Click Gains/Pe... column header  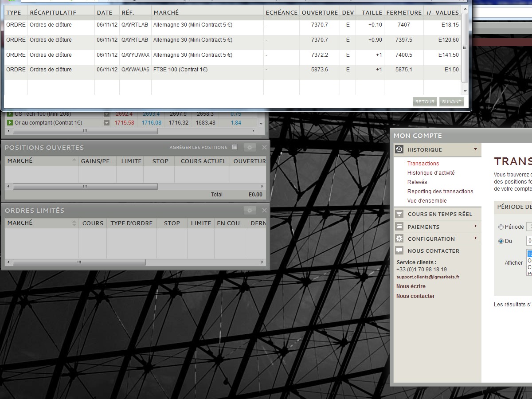click(97, 161)
